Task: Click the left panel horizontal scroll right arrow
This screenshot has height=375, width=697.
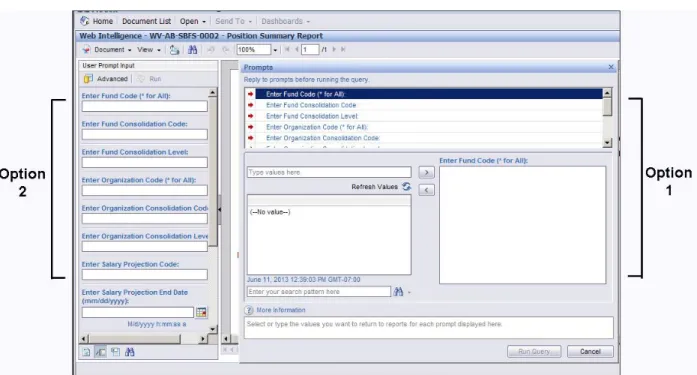Action: coord(203,339)
